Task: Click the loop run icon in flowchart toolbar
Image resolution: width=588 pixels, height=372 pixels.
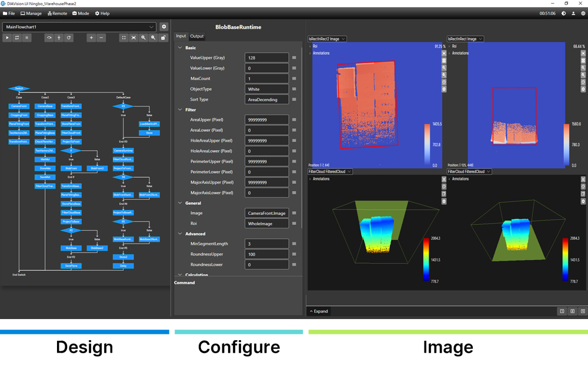Action: point(17,38)
